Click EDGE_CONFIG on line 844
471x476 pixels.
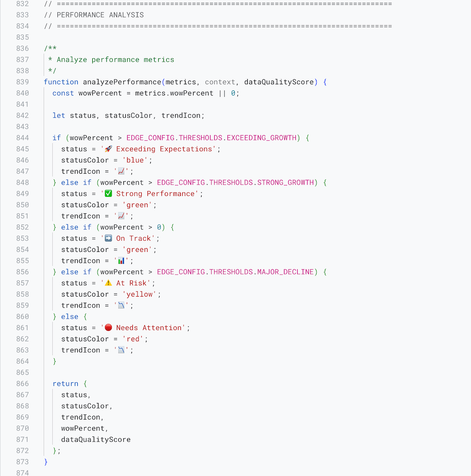click(150, 138)
